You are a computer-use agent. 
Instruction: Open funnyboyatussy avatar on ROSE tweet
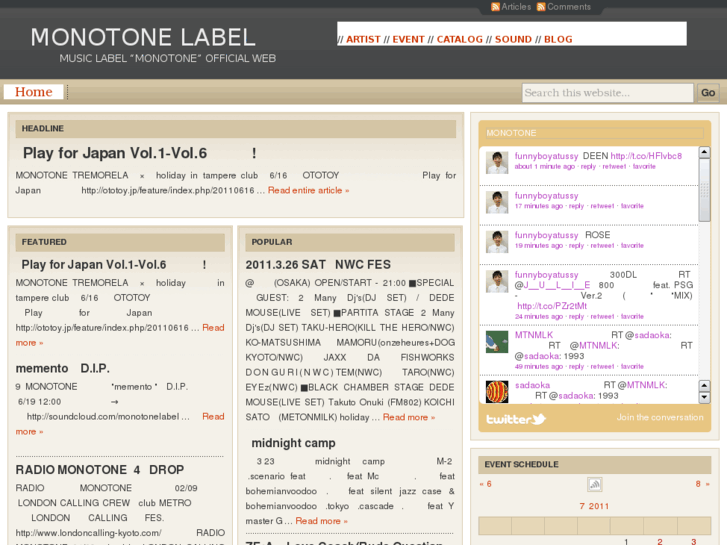[x=497, y=242]
